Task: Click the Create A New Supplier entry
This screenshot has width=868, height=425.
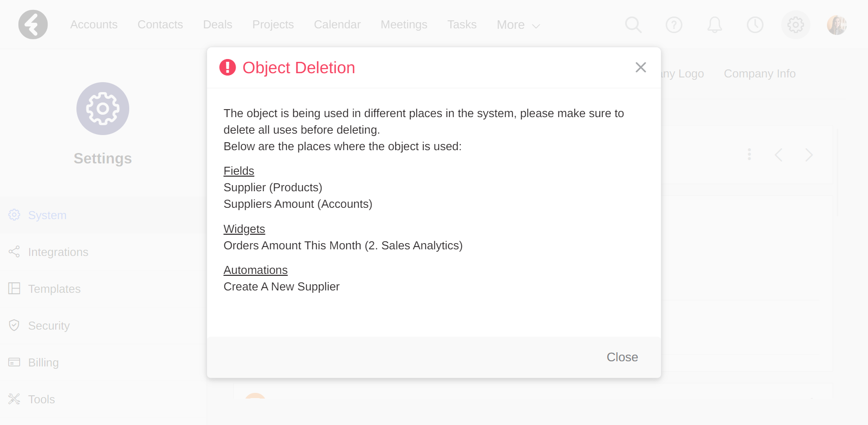Action: point(282,287)
